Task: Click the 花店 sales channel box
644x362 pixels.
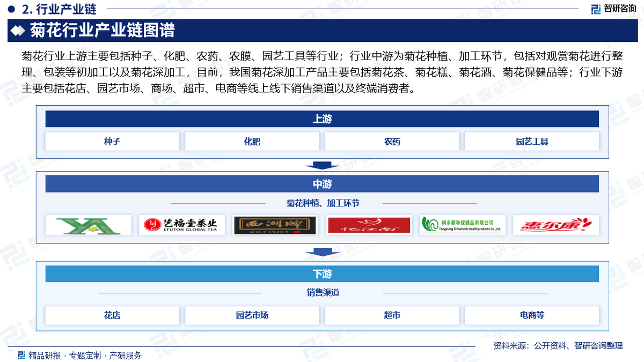Action: pos(112,315)
